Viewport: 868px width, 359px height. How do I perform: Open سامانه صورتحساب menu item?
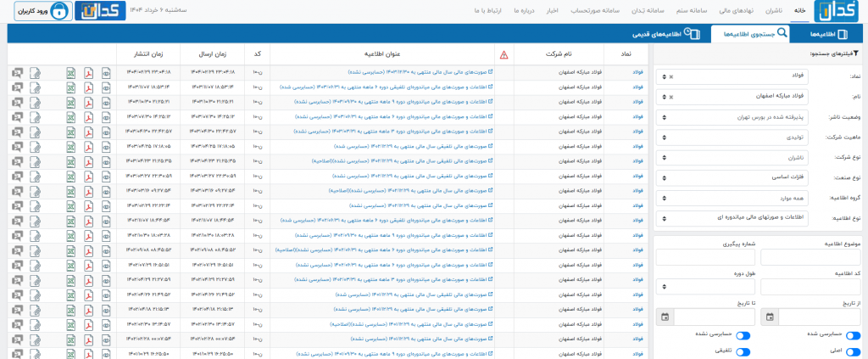[595, 10]
